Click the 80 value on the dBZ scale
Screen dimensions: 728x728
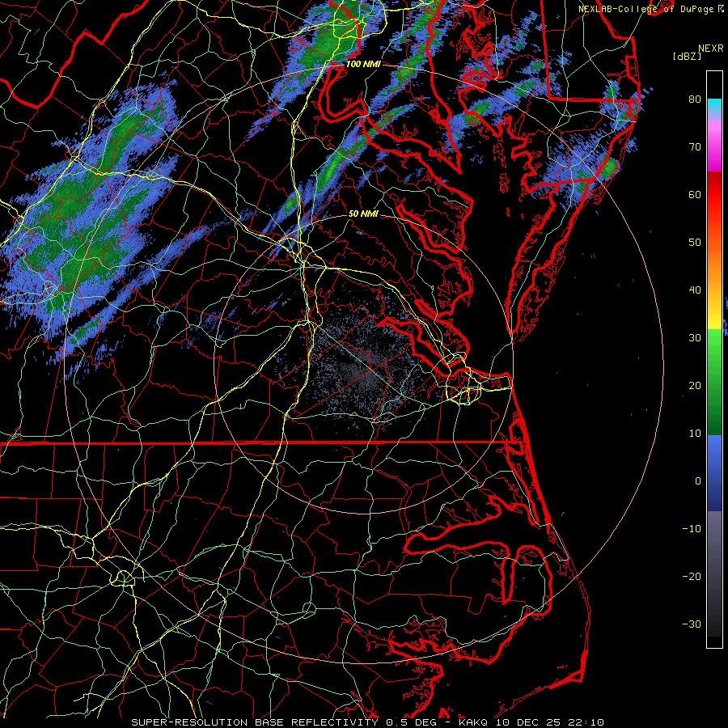click(695, 99)
